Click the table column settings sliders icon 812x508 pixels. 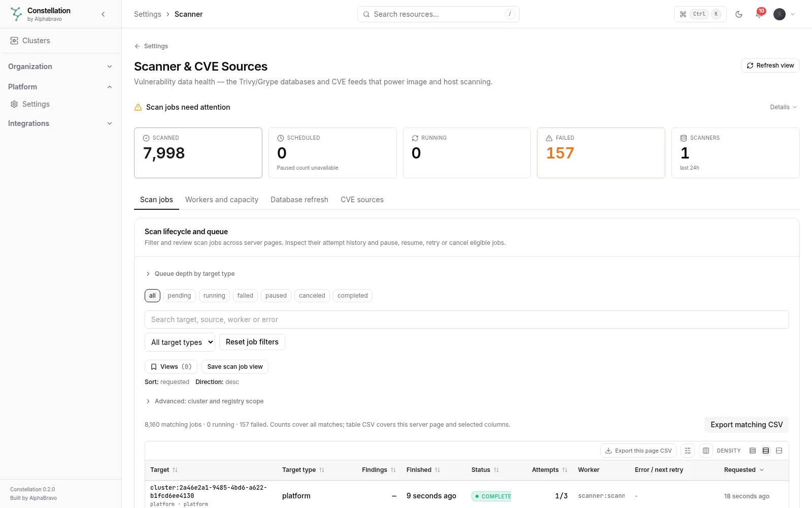pyautogui.click(x=688, y=451)
